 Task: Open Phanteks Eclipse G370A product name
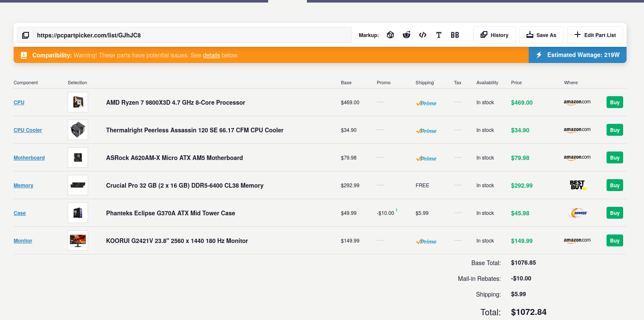[x=171, y=213]
